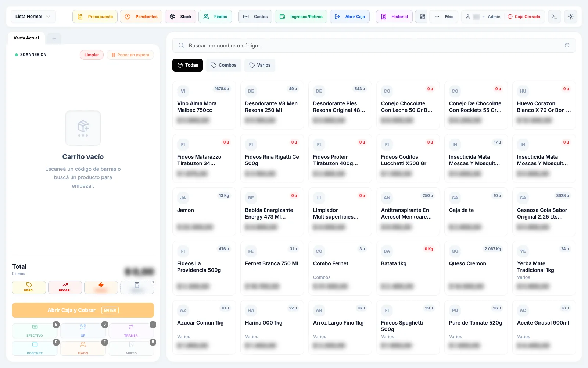Filter products by Varios
The image size is (588, 368).
260,65
